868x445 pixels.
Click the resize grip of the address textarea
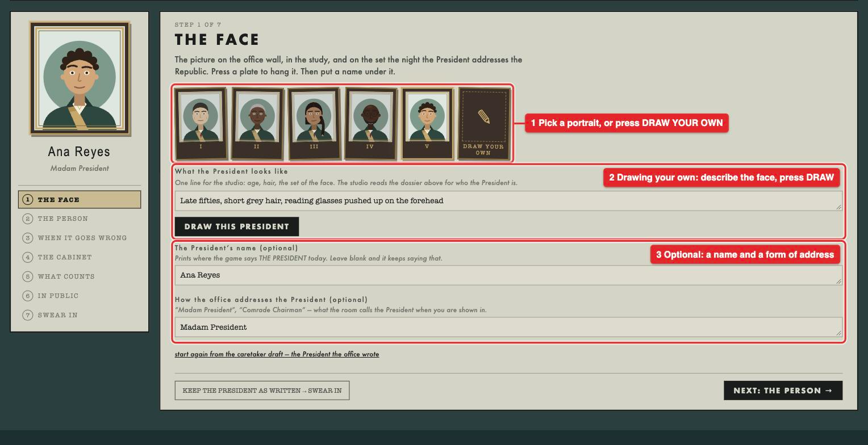pos(838,333)
